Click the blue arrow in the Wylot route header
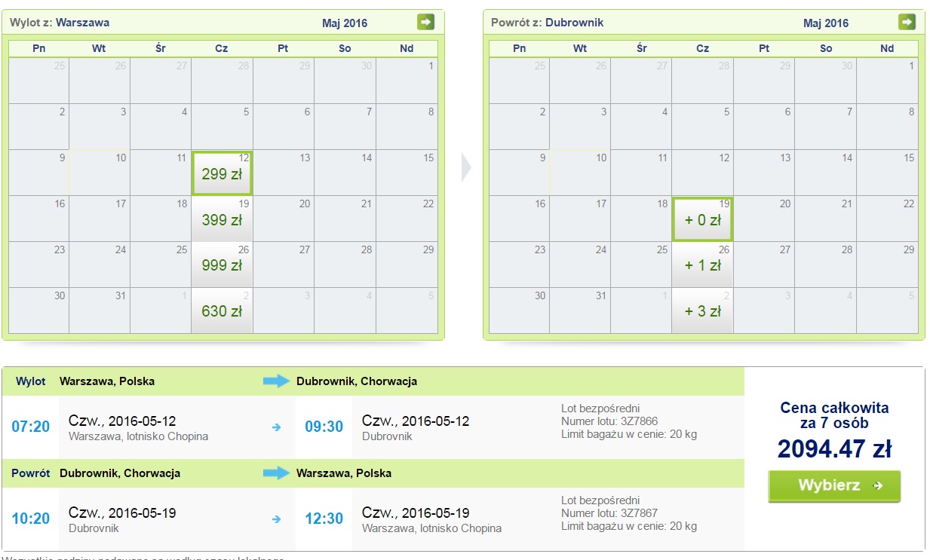 click(x=276, y=381)
